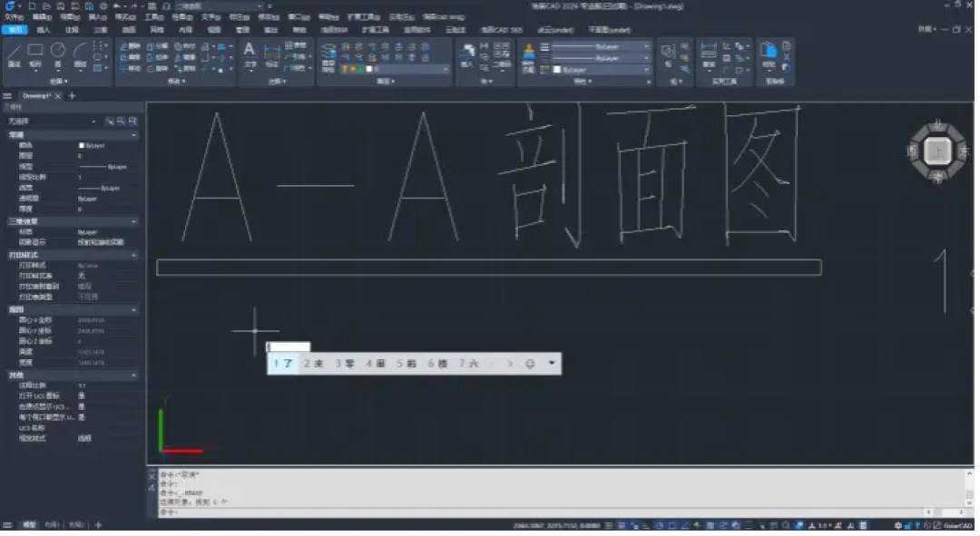Click the South (南) label on view cube compass
Image resolution: width=980 pixels, height=536 pixels.
(x=937, y=178)
